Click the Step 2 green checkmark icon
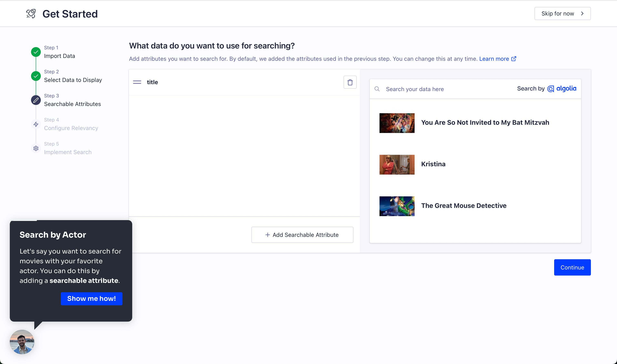617x364 pixels. [36, 76]
